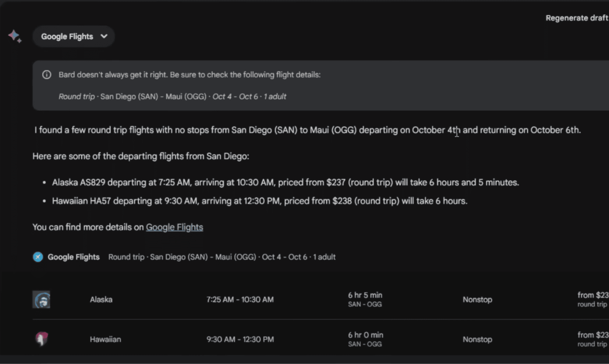609x364 pixels.
Task: Click Nonstop label in Alaska row
Action: tap(477, 299)
